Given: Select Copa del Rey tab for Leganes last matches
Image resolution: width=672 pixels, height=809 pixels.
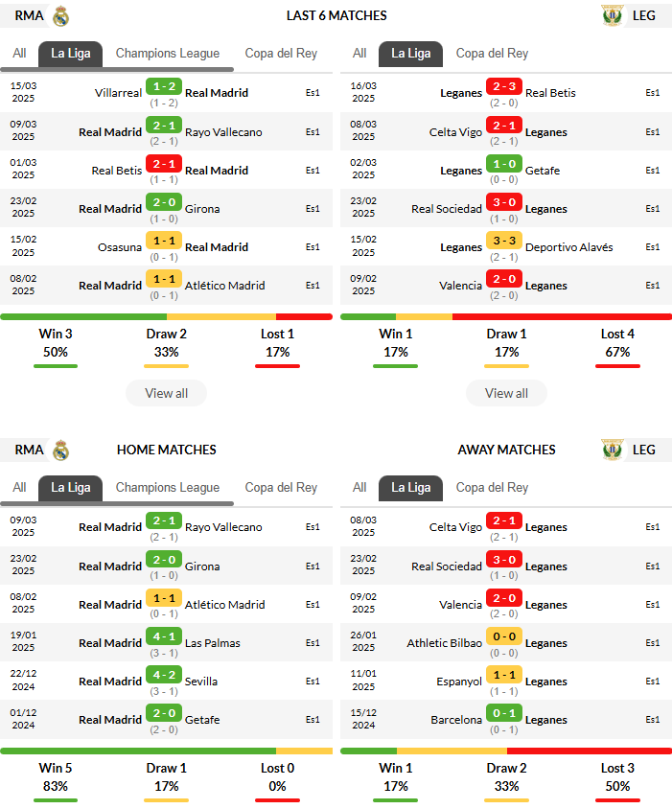Looking at the screenshot, I should 492,53.
